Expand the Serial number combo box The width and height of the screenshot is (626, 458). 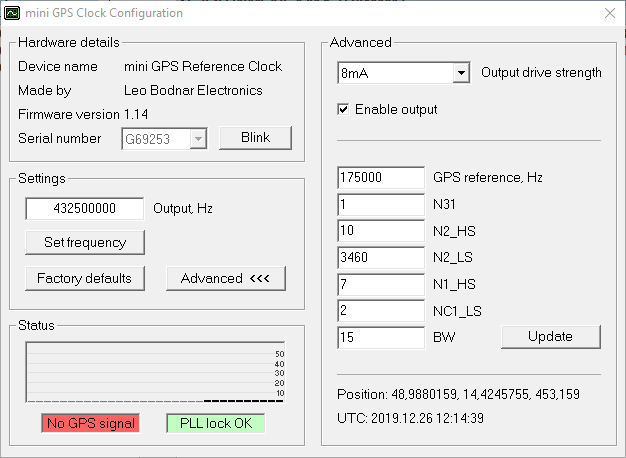(198, 139)
